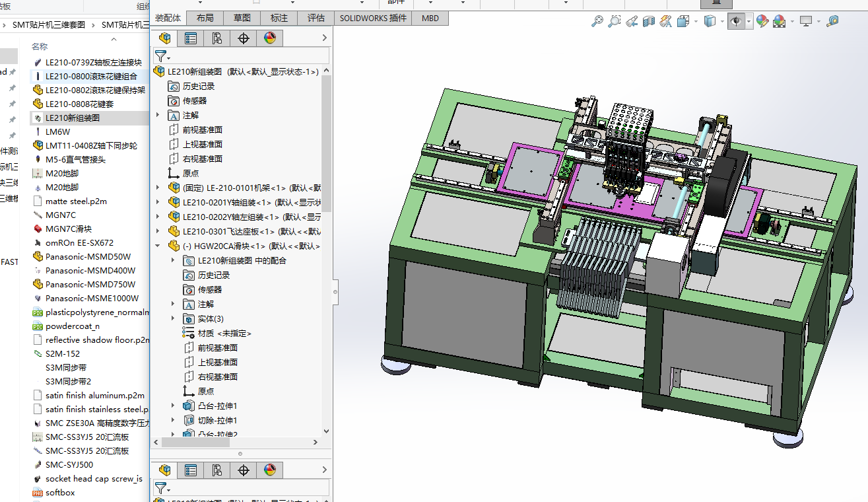Open the SOLIDWORKS 插件 tab
Screen dimensions: 868x502
374,18
